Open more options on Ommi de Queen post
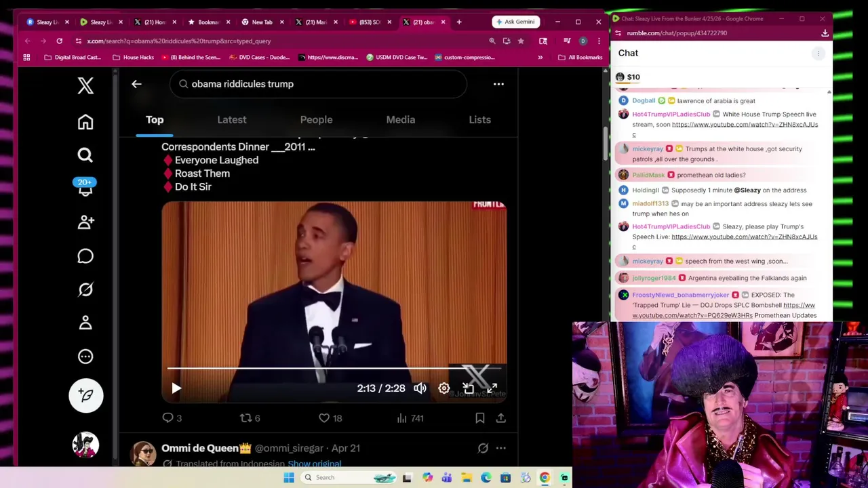This screenshot has height=488, width=868. 500,448
